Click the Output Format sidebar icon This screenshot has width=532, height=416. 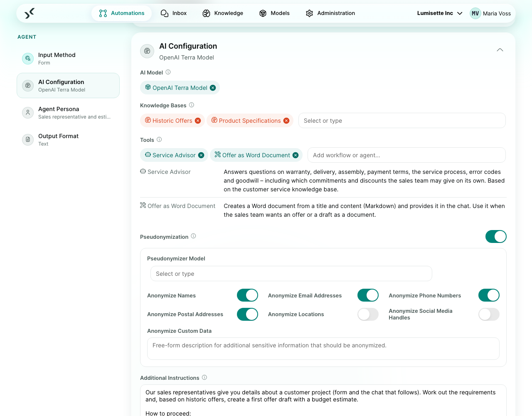(x=28, y=140)
